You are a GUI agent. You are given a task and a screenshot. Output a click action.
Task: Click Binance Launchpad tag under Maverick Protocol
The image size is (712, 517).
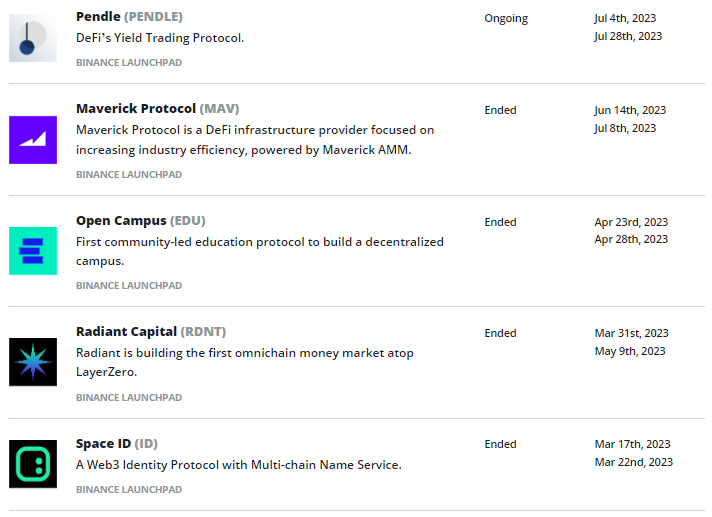click(129, 174)
